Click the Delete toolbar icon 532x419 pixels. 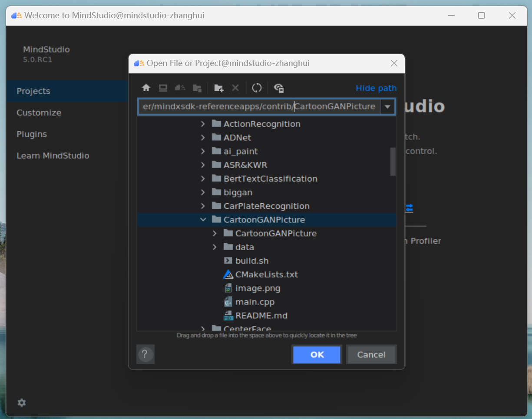point(235,88)
